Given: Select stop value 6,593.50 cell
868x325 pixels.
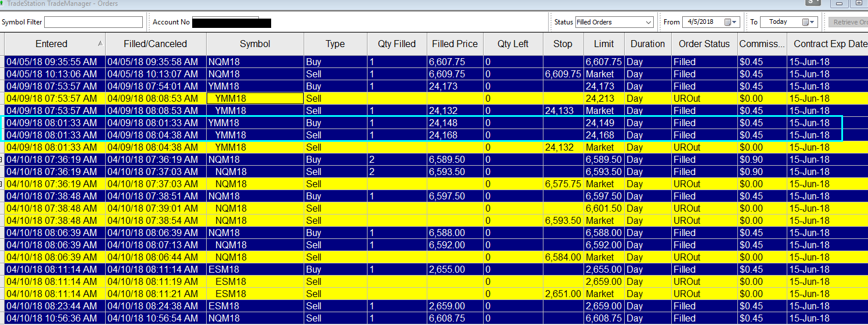Looking at the screenshot, I should coord(563,220).
